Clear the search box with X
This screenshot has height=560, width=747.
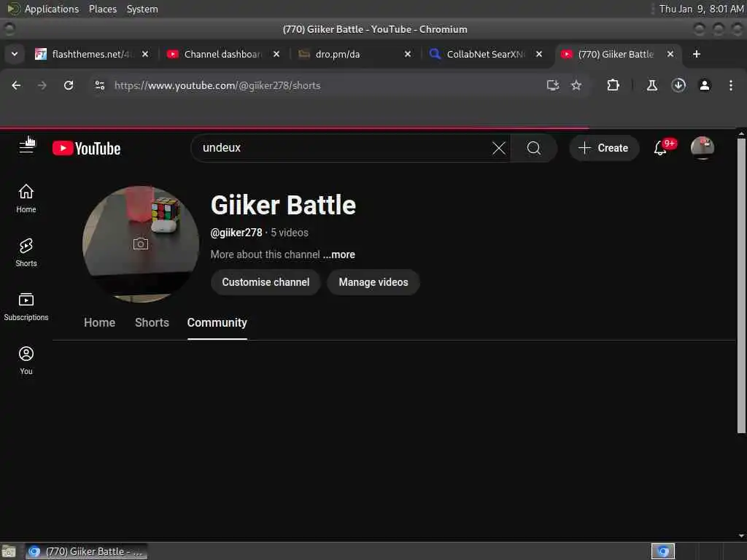499,148
